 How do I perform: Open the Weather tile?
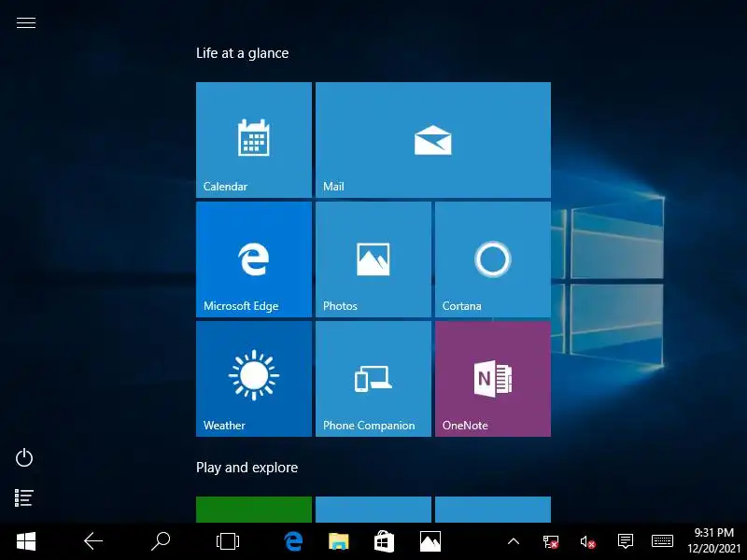point(254,379)
